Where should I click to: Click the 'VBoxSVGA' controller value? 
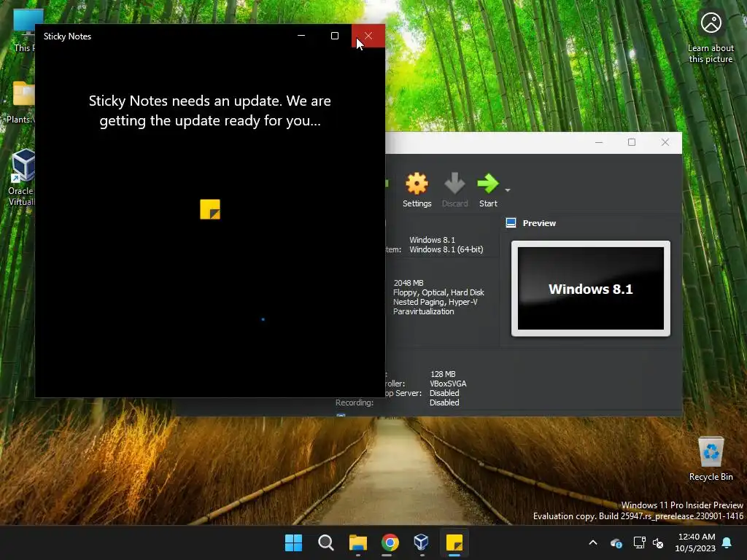tap(448, 384)
